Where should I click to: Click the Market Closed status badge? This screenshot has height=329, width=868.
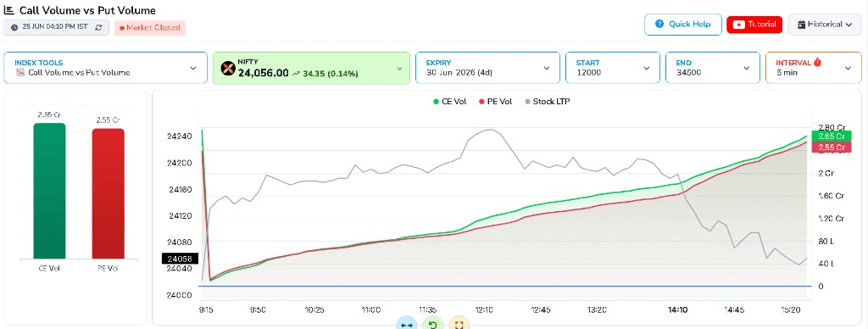[x=150, y=28]
